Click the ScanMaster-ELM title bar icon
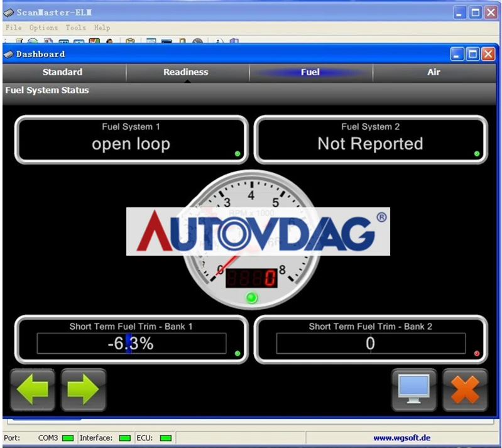 click(9, 13)
